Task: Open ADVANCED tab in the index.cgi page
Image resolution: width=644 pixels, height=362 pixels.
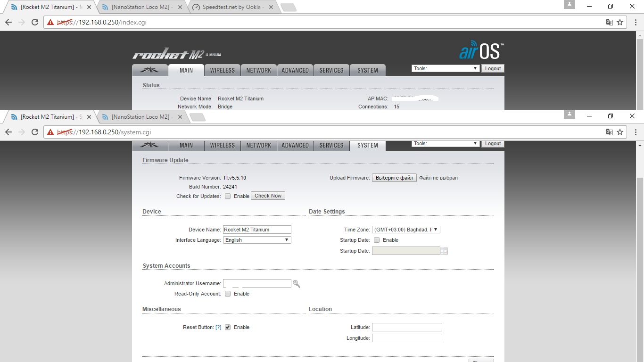Action: click(x=295, y=70)
